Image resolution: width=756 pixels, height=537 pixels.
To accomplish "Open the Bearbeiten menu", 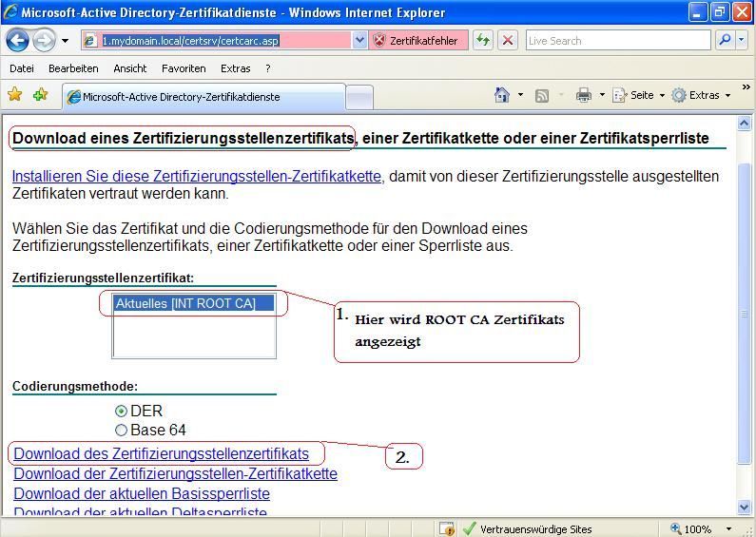I will (73, 68).
